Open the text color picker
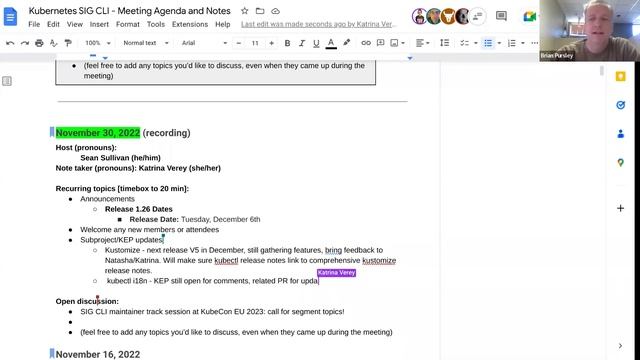This screenshot has width=640, height=360. tap(331, 43)
